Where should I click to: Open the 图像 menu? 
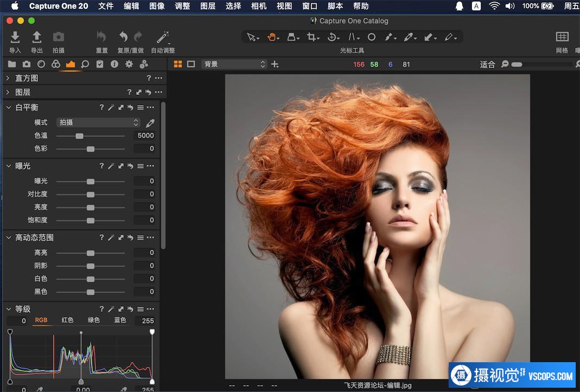157,6
